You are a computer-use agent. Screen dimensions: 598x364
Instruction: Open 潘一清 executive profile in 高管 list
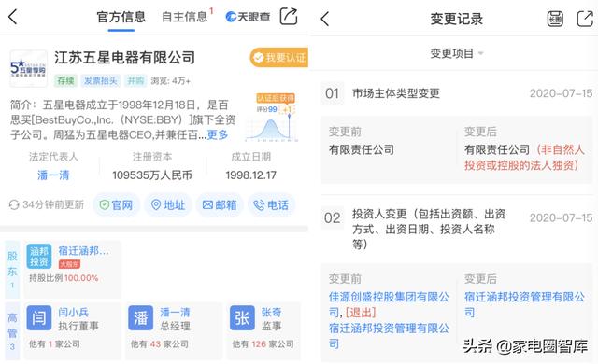click(x=175, y=313)
